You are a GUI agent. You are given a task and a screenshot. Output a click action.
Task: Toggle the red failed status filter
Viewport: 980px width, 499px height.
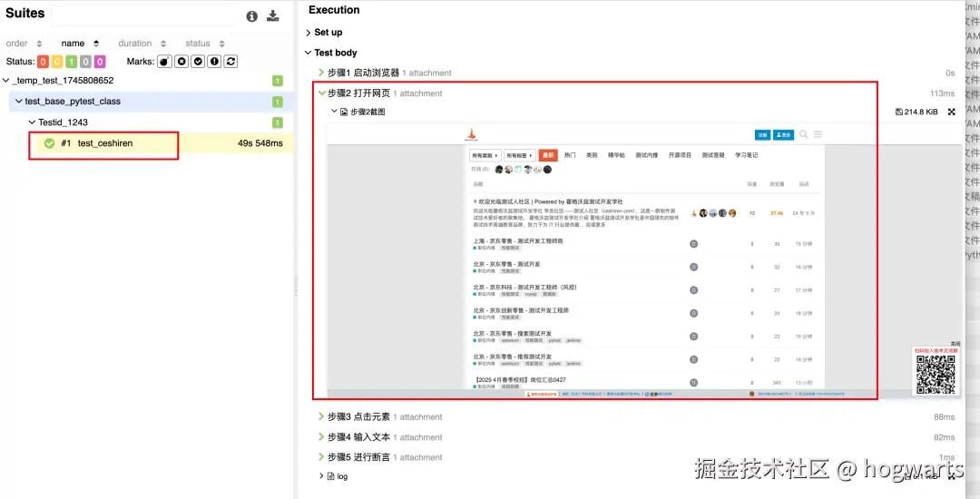[x=44, y=61]
